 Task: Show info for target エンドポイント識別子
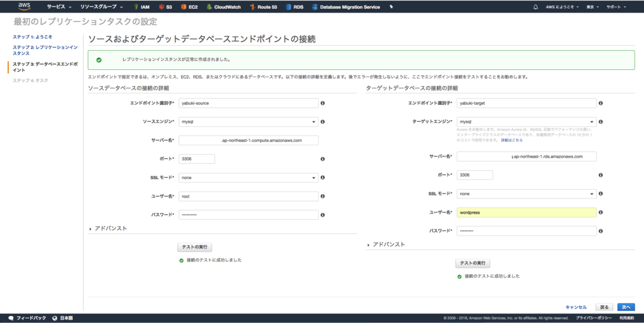tap(601, 103)
